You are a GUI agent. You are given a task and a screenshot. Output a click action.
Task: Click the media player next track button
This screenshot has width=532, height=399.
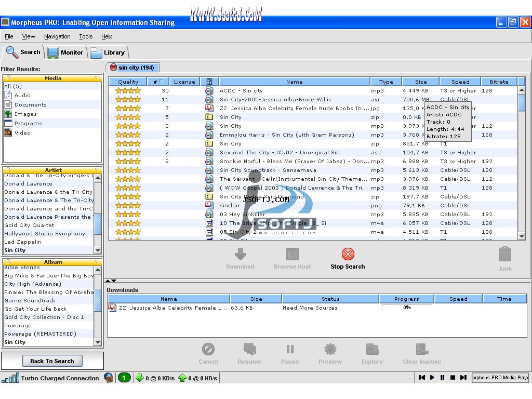click(463, 377)
